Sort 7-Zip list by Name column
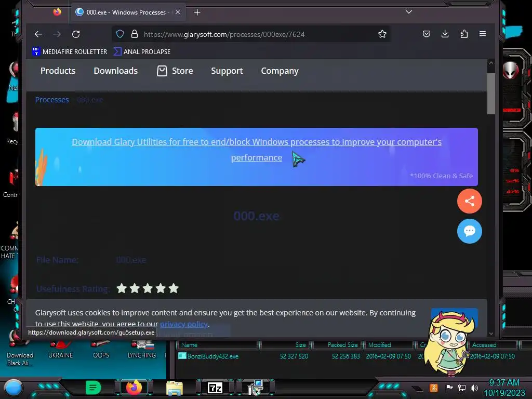The image size is (532, 399). click(x=218, y=345)
